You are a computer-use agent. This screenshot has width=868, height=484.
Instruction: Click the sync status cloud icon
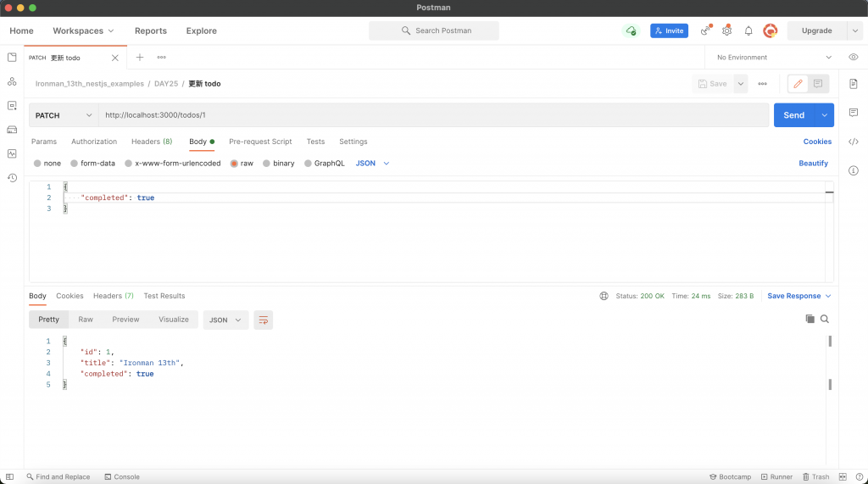click(x=631, y=31)
